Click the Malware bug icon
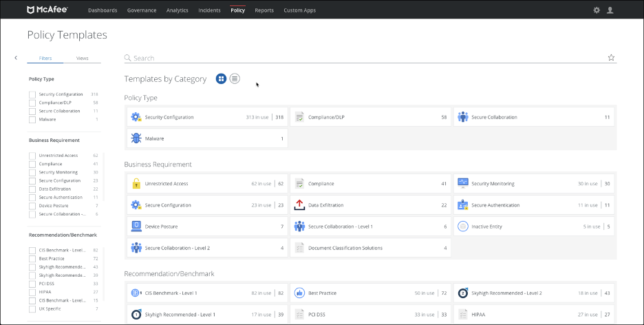The image size is (644, 325). pyautogui.click(x=136, y=138)
